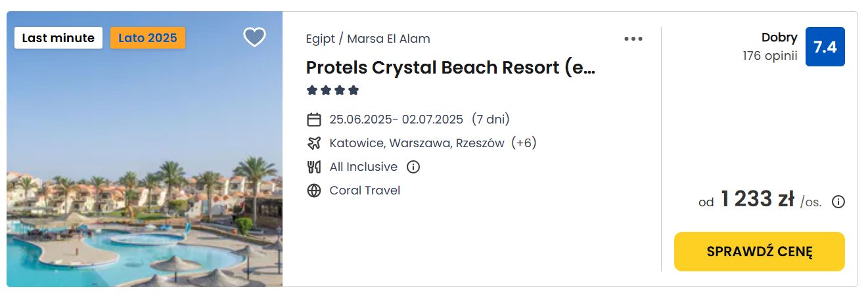The width and height of the screenshot is (868, 293).
Task: Click the globe tour operator icon
Action: [314, 191]
